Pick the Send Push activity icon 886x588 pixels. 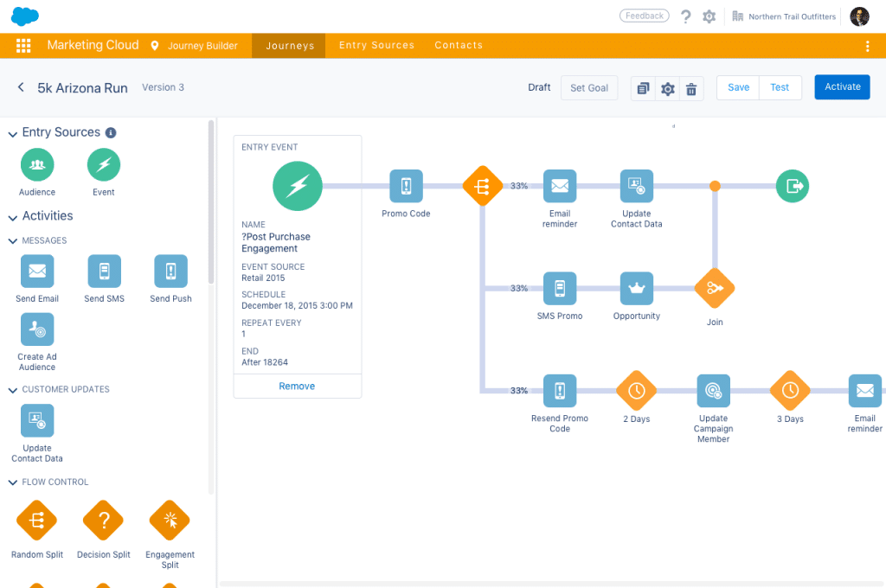(170, 272)
